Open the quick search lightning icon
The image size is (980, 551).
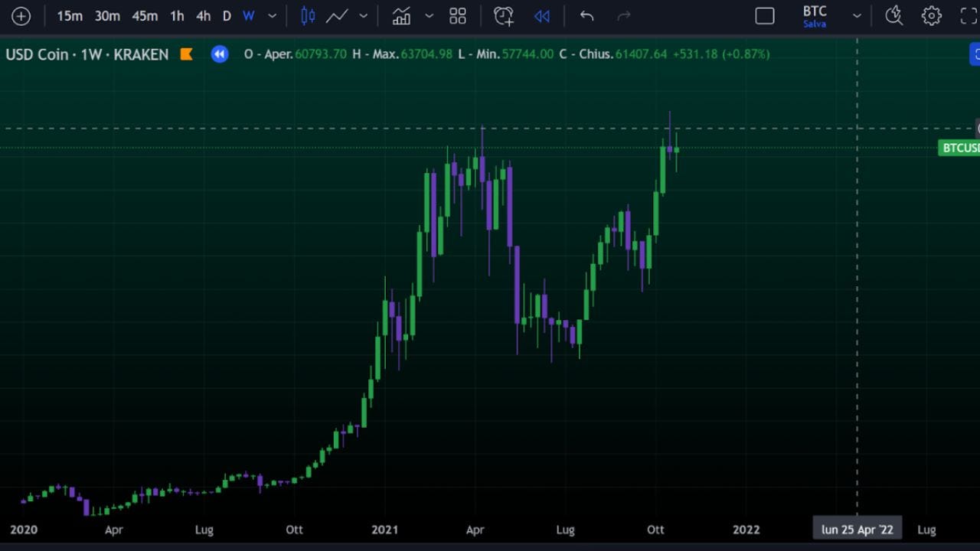coord(893,15)
